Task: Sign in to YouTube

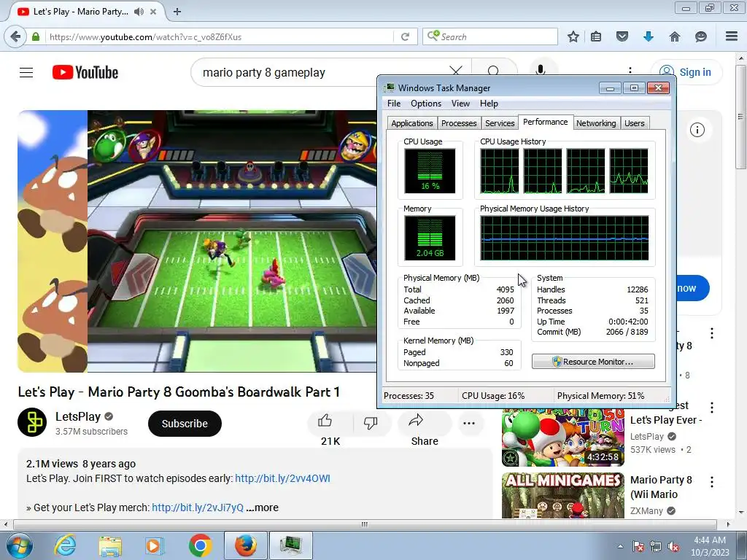Action: [686, 72]
